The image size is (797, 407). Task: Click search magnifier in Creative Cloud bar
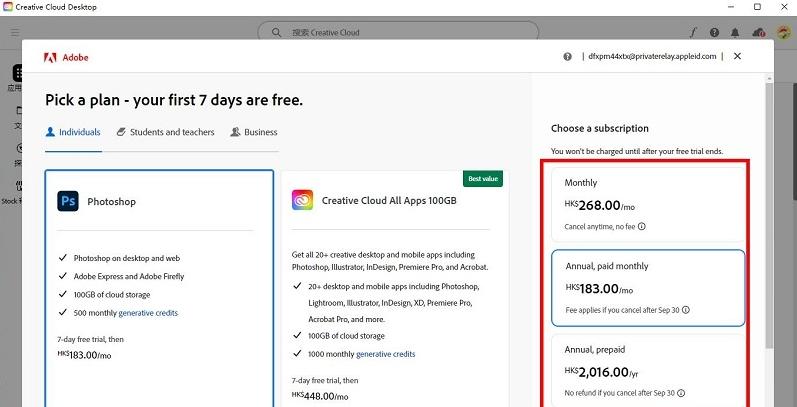pyautogui.click(x=276, y=33)
